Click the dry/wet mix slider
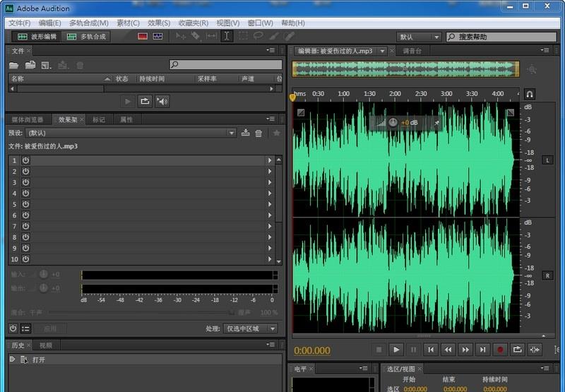 (x=141, y=313)
